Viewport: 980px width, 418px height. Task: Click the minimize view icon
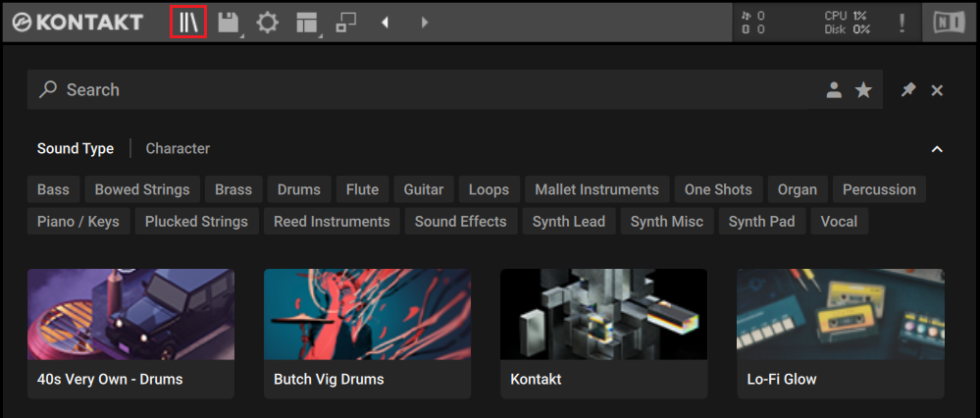pos(345,23)
